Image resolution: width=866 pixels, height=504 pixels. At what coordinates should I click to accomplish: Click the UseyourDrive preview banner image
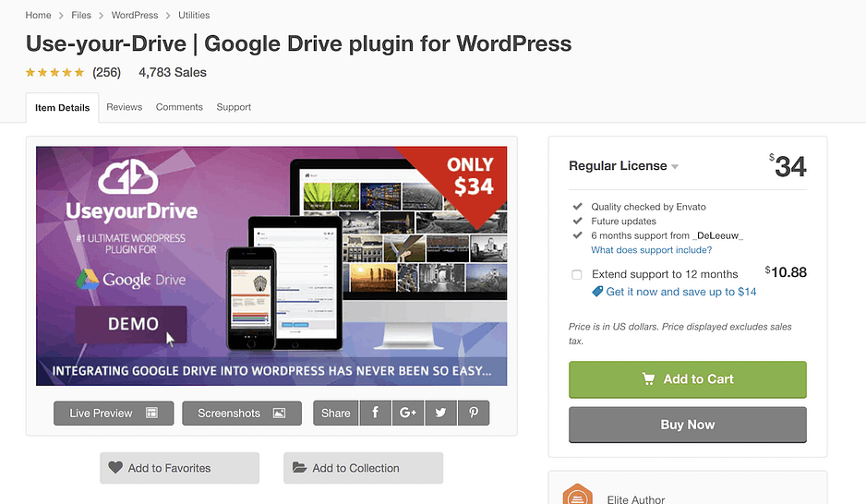pos(271,266)
